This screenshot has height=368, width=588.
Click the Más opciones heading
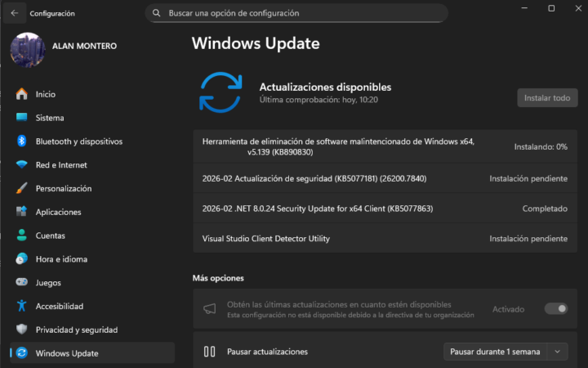(x=218, y=278)
